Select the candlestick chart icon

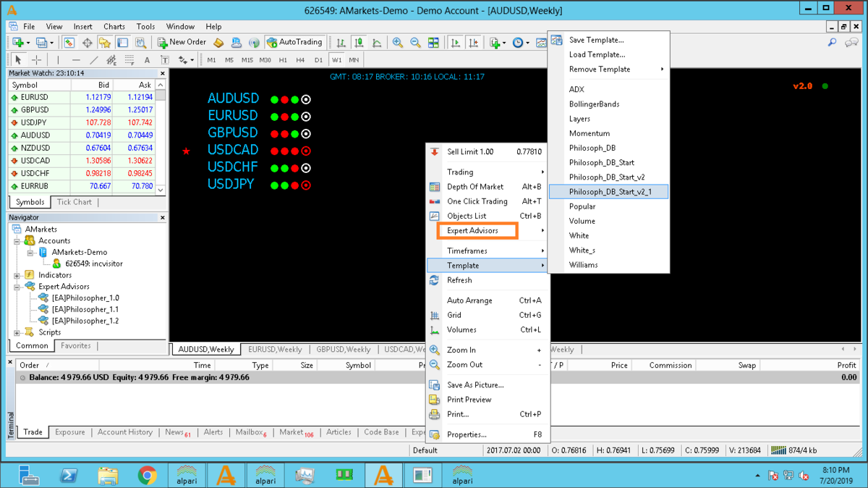point(359,43)
